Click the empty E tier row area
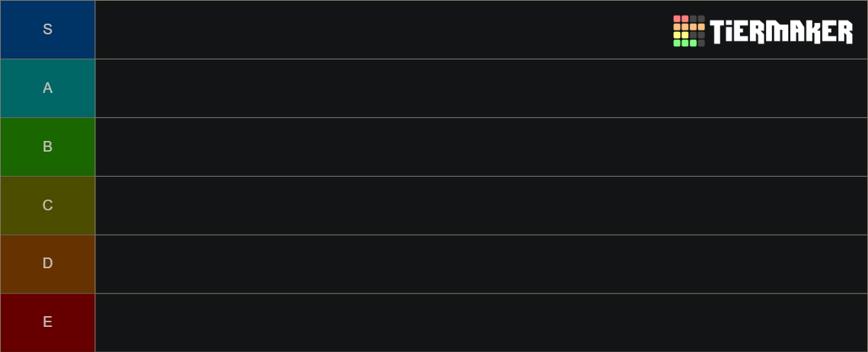This screenshot has width=868, height=352. [x=481, y=322]
